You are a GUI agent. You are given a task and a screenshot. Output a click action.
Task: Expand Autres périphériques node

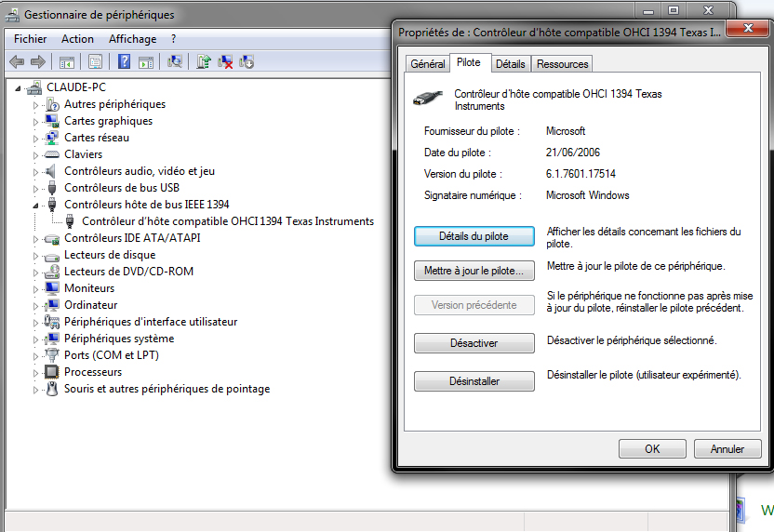[x=35, y=105]
